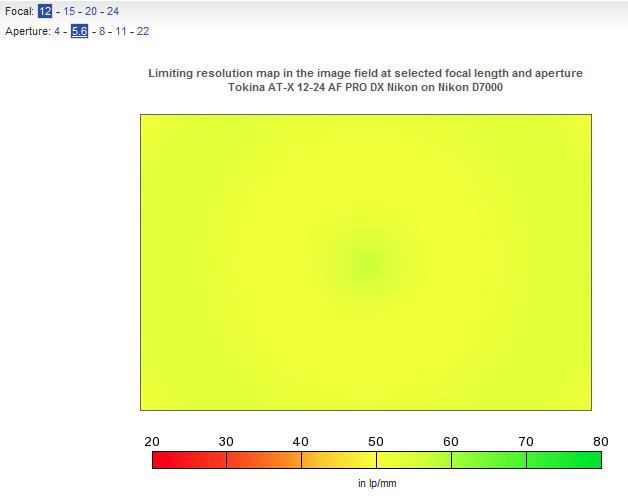Screen dimensions: 628x498
Task: Click the legend value label '20'
Action: (x=152, y=442)
